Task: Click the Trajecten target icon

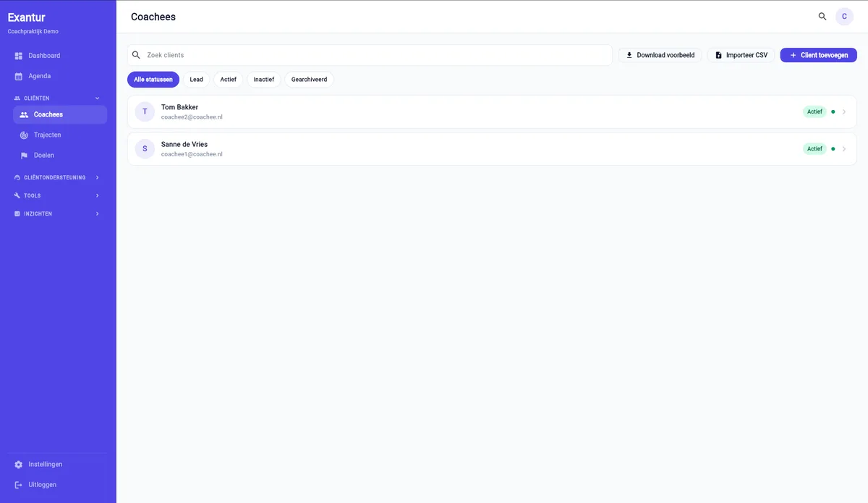Action: pyautogui.click(x=24, y=135)
